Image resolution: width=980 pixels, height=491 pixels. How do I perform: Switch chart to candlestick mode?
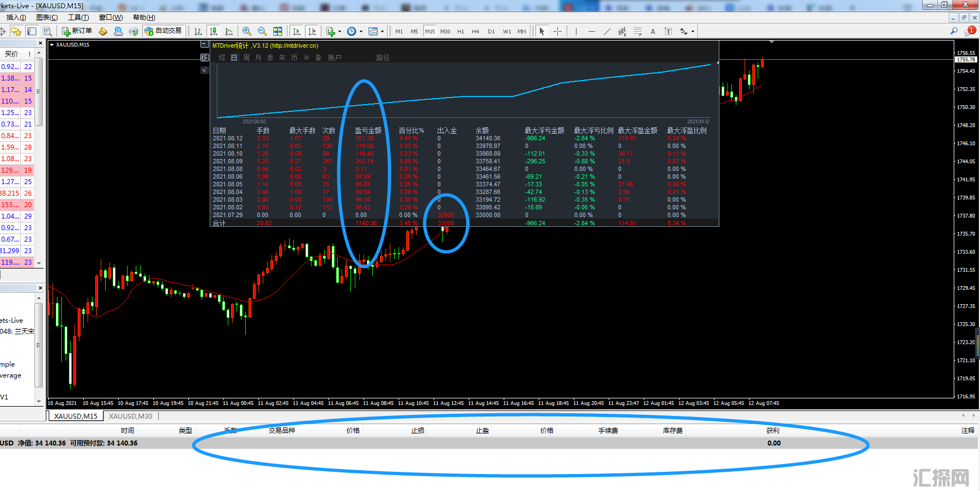coord(214,31)
